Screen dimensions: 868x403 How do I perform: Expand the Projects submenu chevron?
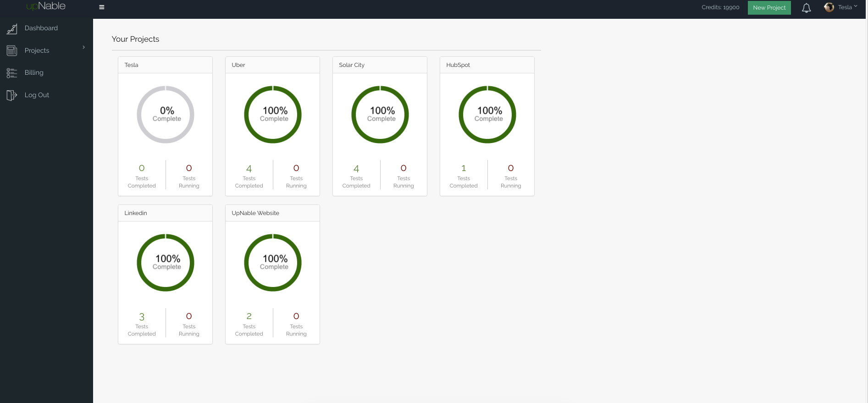(x=83, y=47)
